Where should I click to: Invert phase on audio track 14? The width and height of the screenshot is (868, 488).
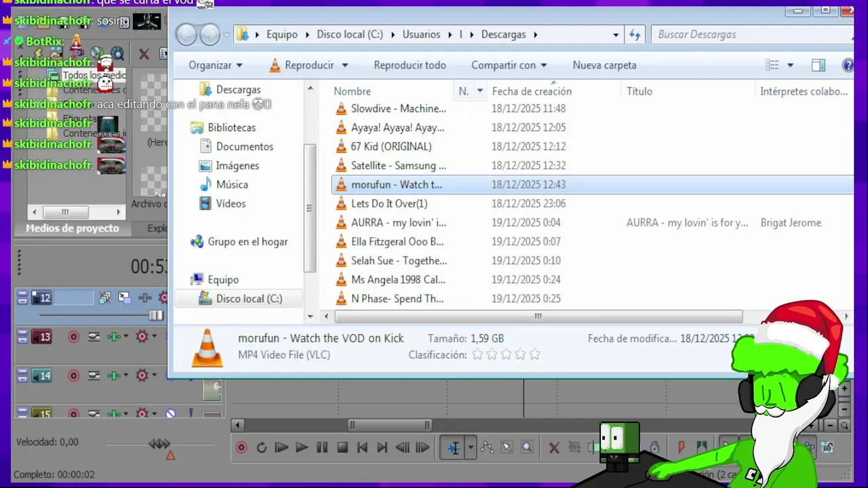[94, 375]
